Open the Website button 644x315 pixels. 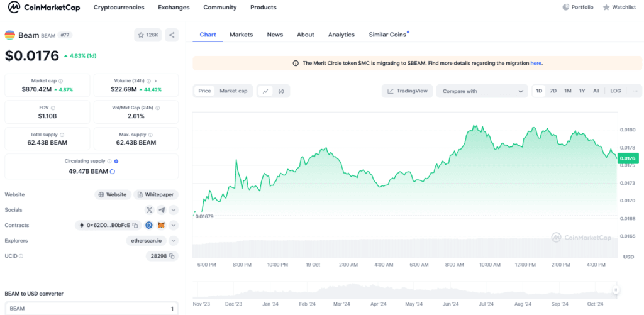(x=113, y=195)
